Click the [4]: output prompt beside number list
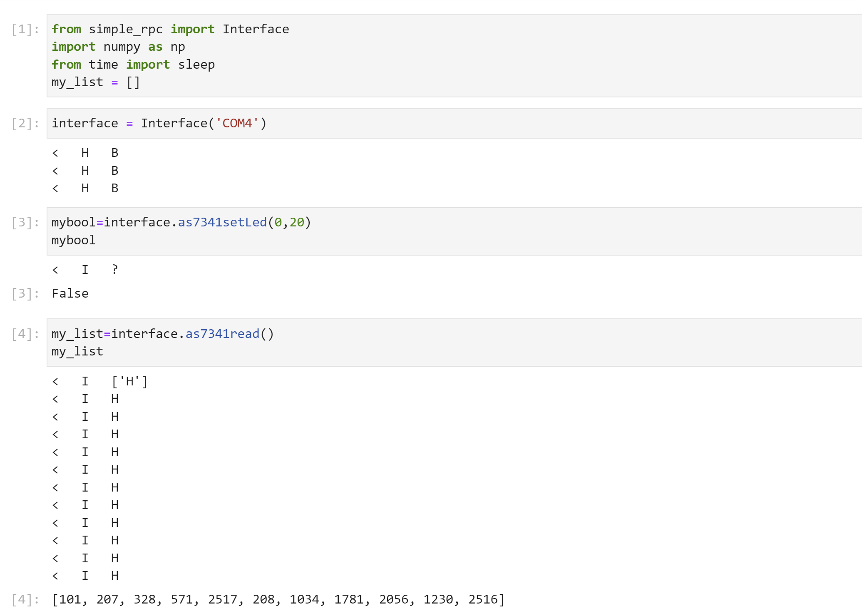The height and width of the screenshot is (616, 862). pos(25,600)
